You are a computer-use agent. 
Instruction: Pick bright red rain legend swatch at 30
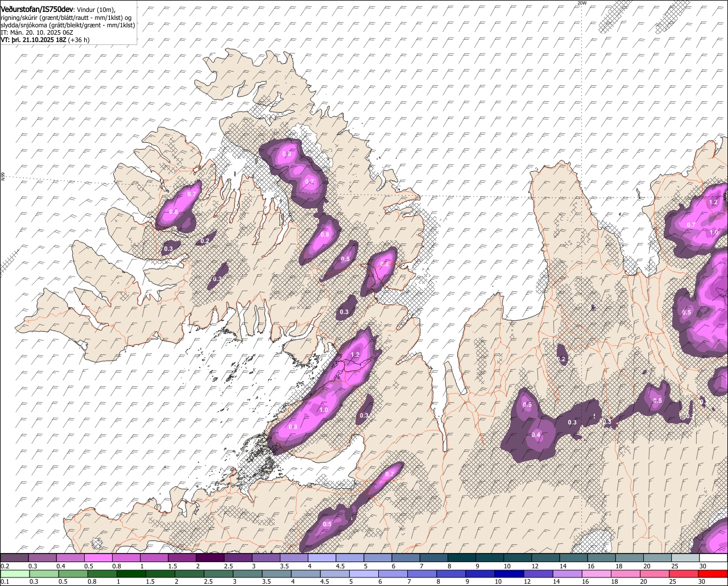coord(713,573)
